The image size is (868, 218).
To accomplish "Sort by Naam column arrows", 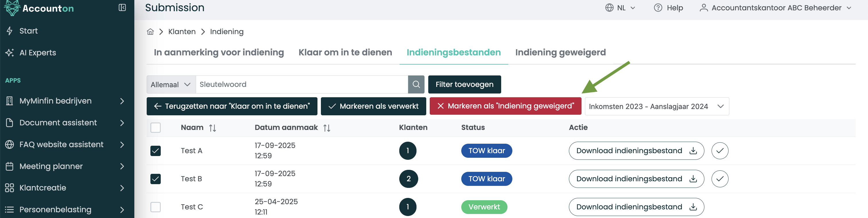I will pyautogui.click(x=212, y=128).
